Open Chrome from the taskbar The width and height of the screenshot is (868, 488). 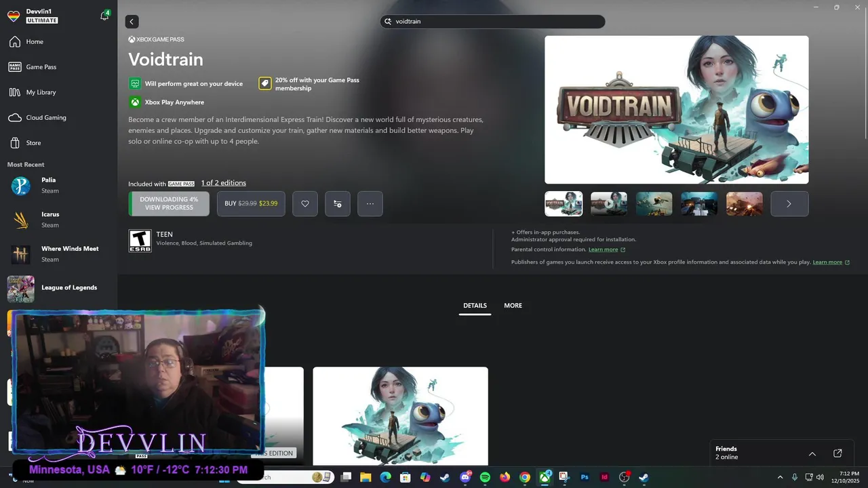point(525,477)
